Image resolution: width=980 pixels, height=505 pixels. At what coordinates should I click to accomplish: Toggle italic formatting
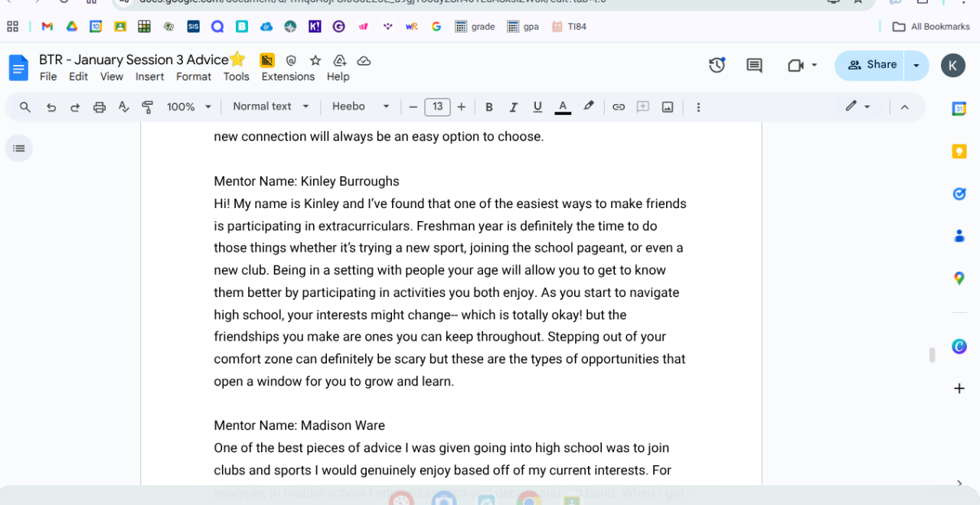click(x=513, y=107)
